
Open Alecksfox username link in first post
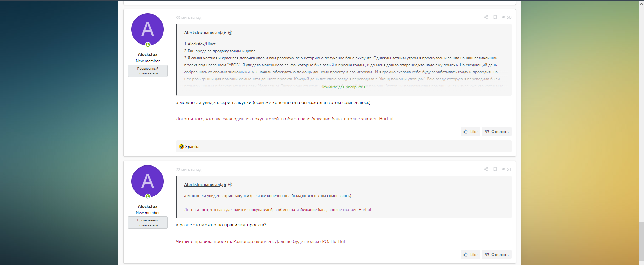tap(148, 54)
